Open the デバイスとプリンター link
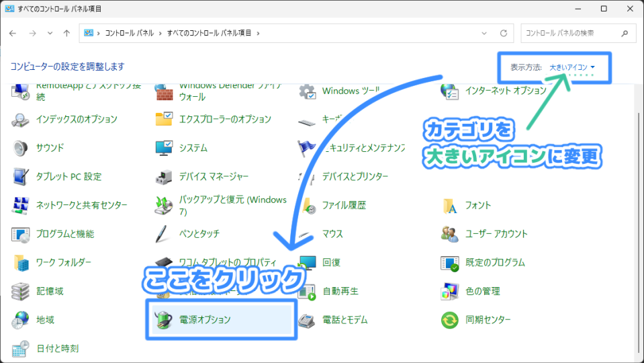The width and height of the screenshot is (644, 363). coord(355,176)
